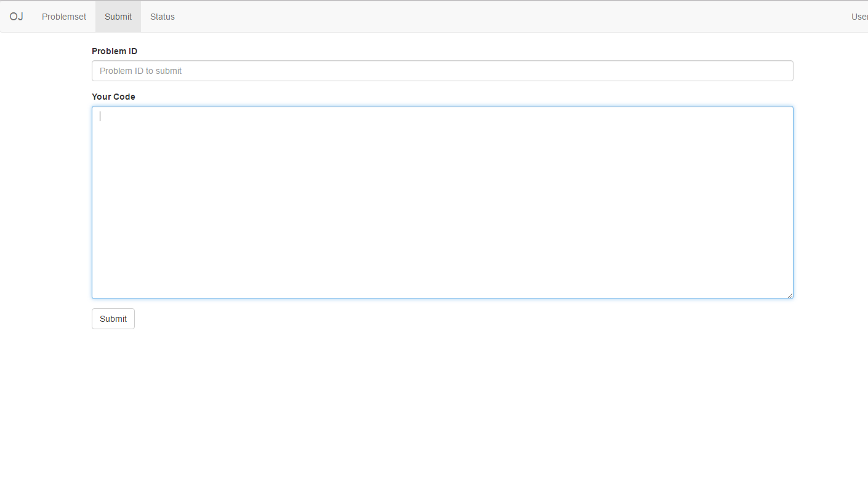Click the Problem ID input field

[x=442, y=71]
